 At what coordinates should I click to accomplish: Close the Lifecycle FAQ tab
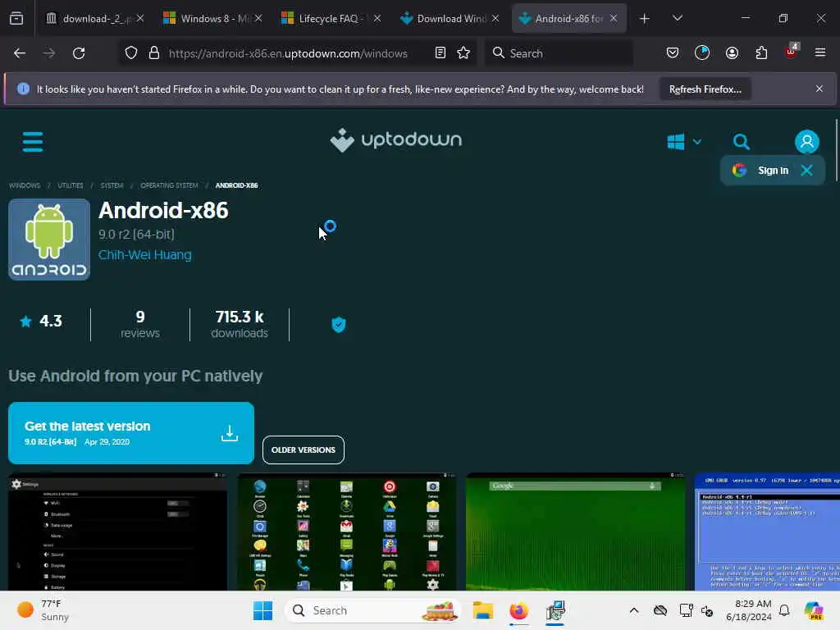tap(377, 18)
